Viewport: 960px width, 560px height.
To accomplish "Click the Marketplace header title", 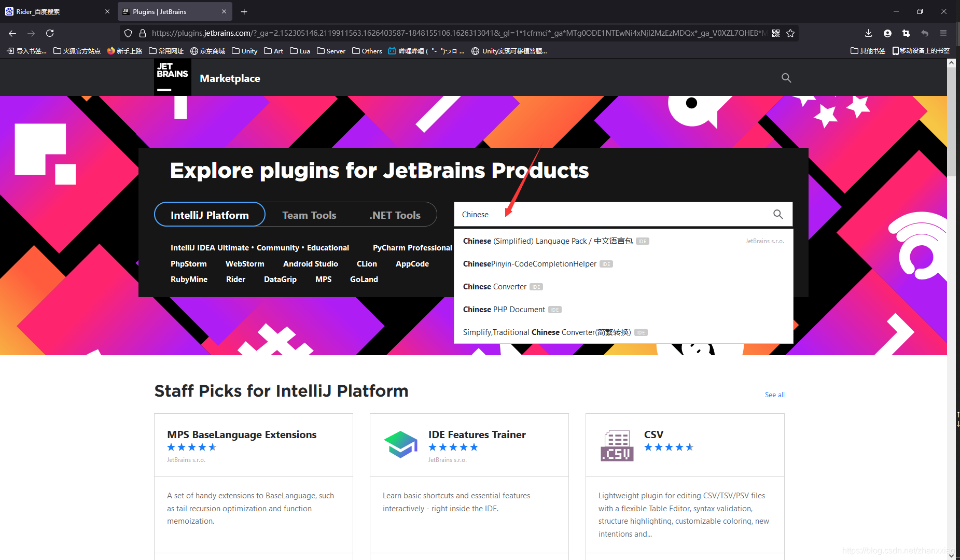I will 230,78.
